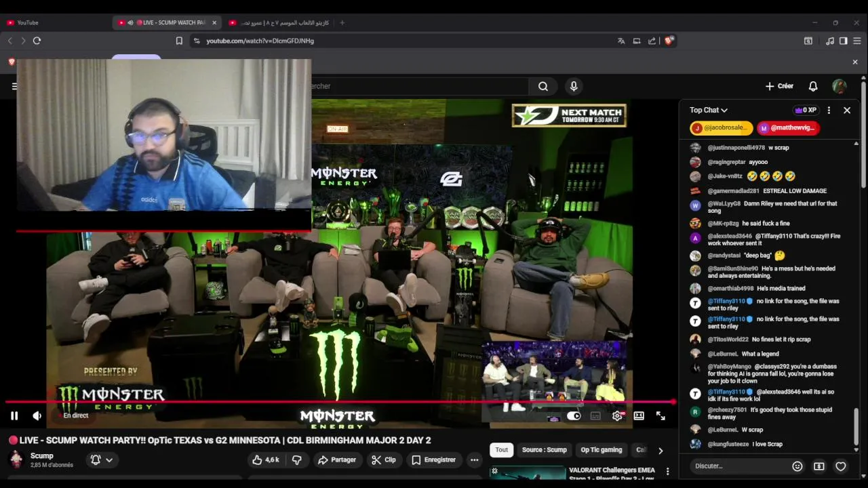Image resolution: width=868 pixels, height=488 pixels.
Task: Search with the YouTube magnifier button
Action: coord(543,86)
